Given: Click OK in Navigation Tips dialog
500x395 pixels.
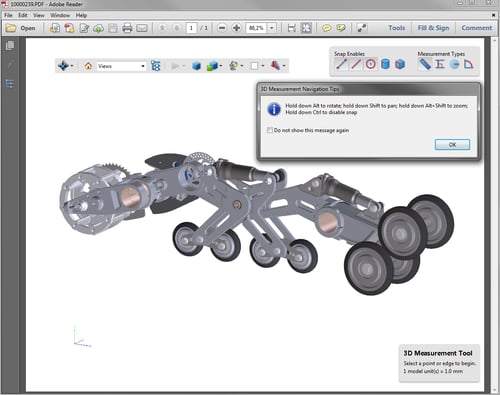Looking at the screenshot, I should [x=452, y=144].
